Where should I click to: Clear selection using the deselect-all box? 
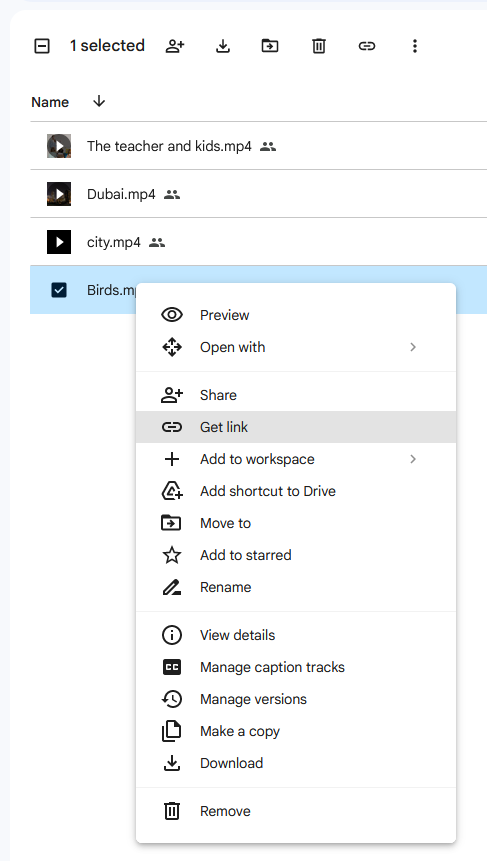tap(42, 46)
